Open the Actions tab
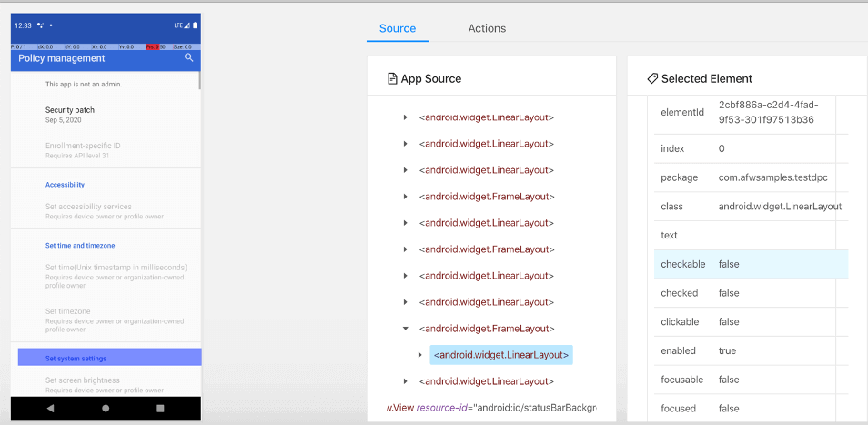868x426 pixels. (x=487, y=28)
